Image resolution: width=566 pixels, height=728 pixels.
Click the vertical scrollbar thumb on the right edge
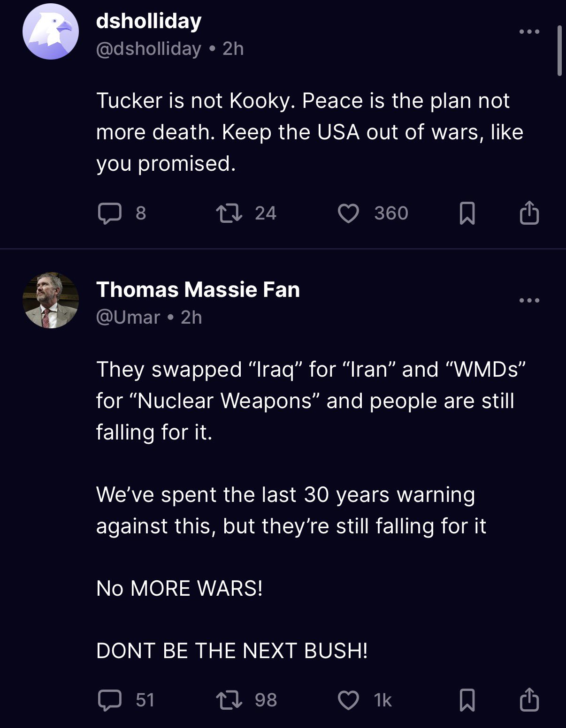[x=559, y=51]
